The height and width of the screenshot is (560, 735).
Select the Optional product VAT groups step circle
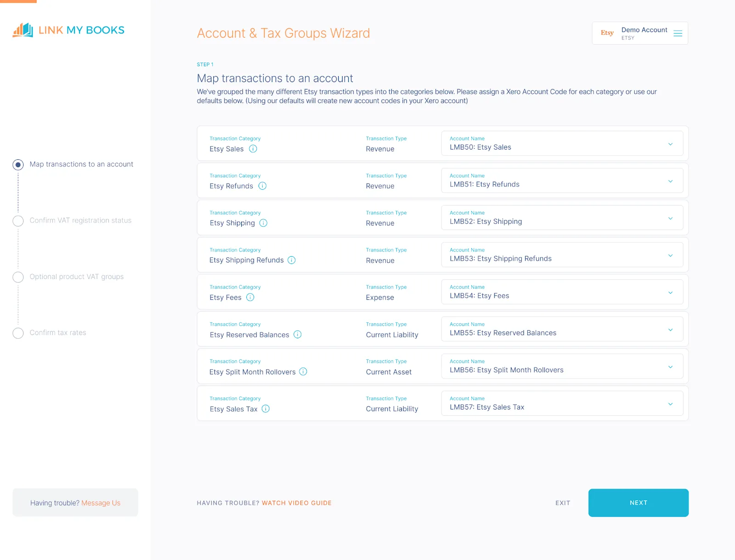point(18,277)
